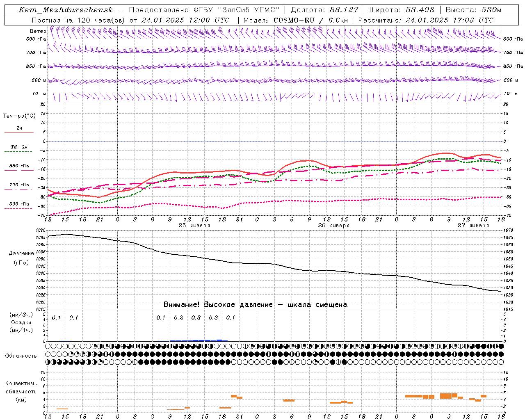The width and height of the screenshot is (525, 420).
Task: Click the '26 января' date label
Action: tap(334, 226)
